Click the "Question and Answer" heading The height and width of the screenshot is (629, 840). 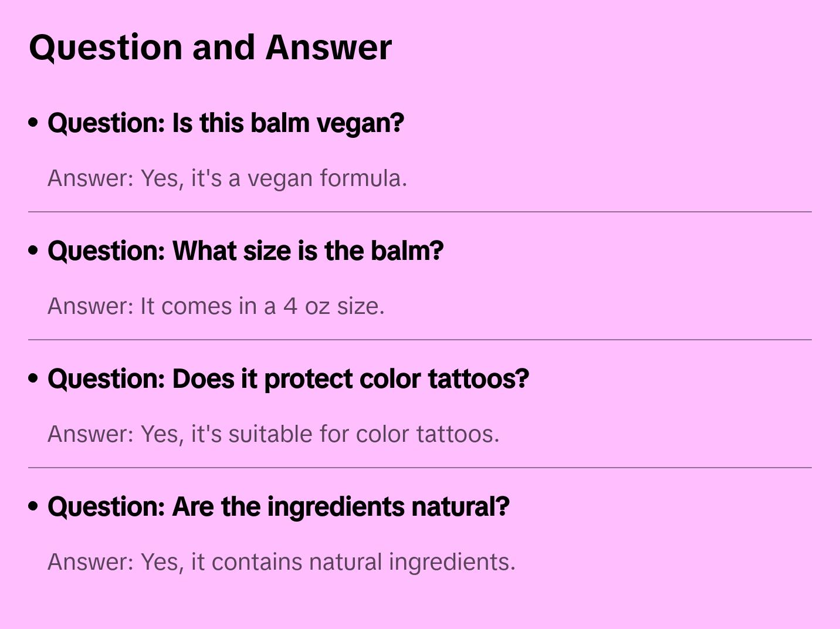[x=210, y=47]
